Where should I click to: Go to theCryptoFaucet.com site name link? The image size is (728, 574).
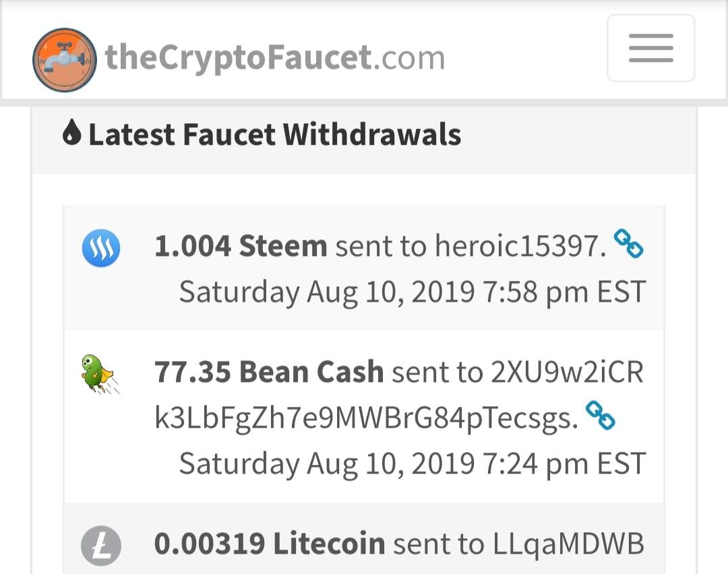(275, 58)
